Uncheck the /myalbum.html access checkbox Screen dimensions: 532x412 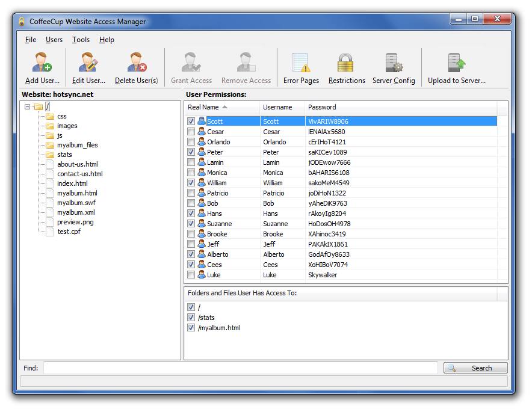191,328
